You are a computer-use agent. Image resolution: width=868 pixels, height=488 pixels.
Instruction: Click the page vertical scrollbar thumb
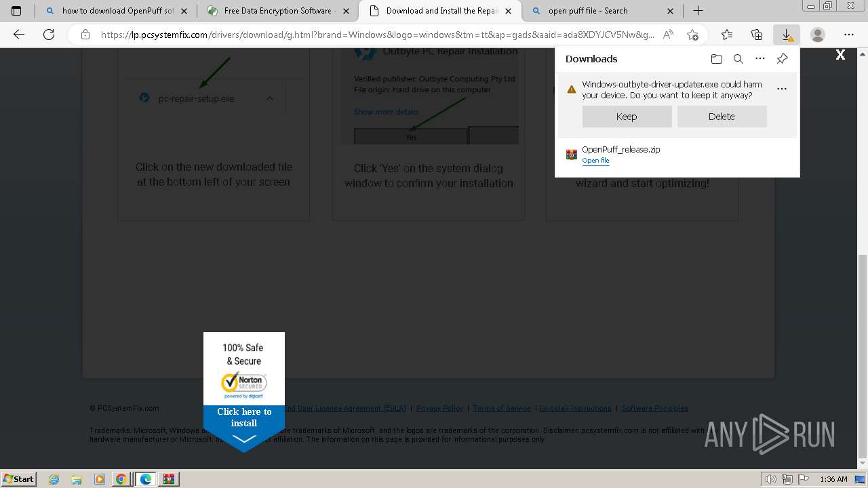[862, 356]
